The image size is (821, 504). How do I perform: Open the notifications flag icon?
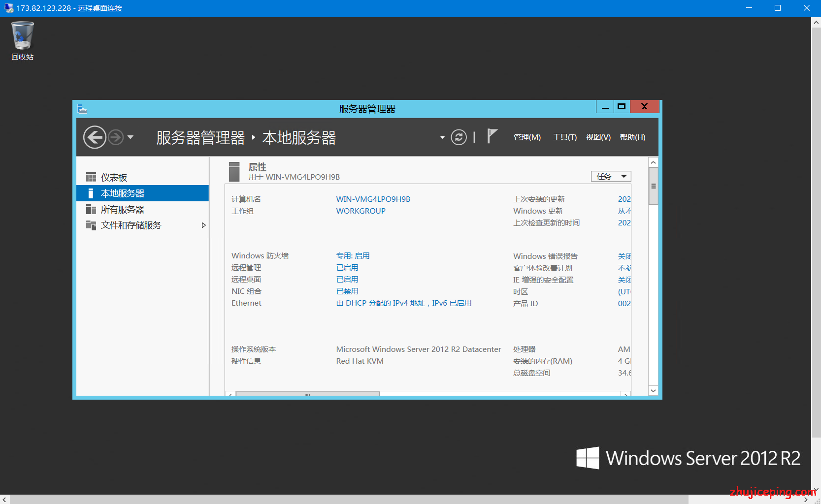[492, 136]
